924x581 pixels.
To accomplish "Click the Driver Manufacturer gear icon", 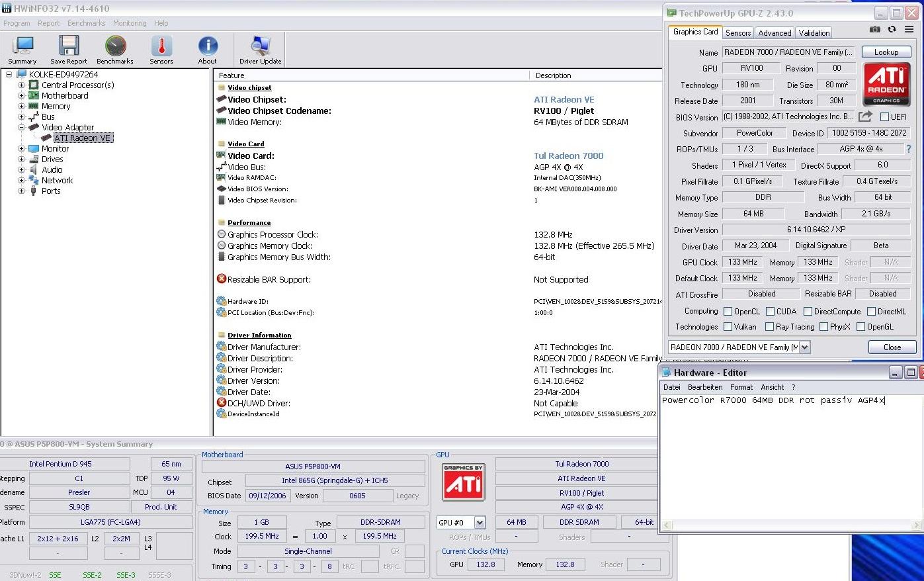I will (222, 346).
